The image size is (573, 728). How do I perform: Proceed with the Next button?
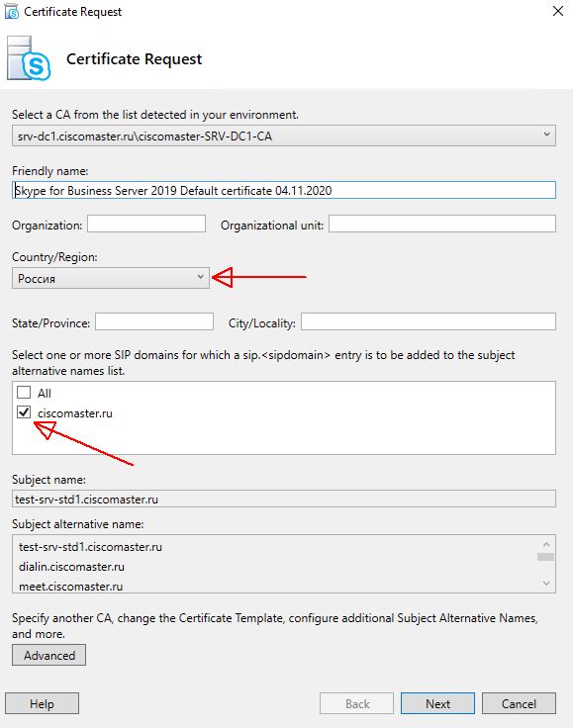pyautogui.click(x=437, y=703)
